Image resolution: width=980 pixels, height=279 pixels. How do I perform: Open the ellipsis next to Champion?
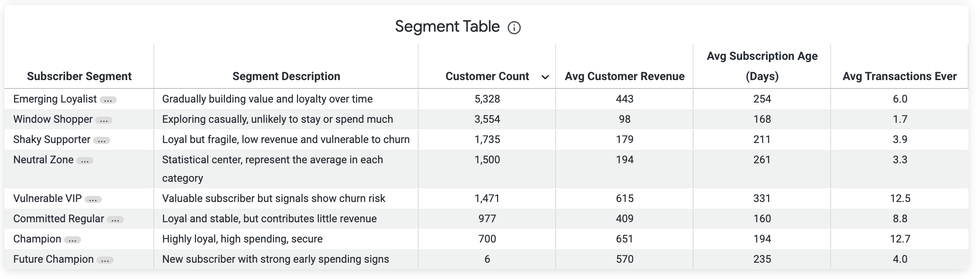(x=73, y=240)
